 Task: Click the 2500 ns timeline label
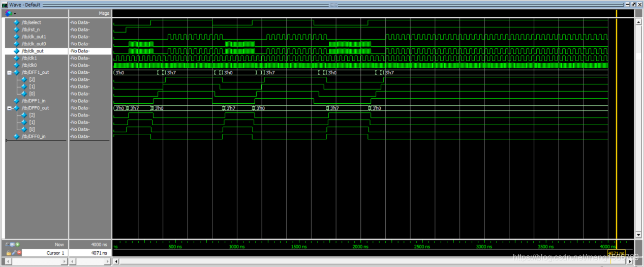coord(422,247)
